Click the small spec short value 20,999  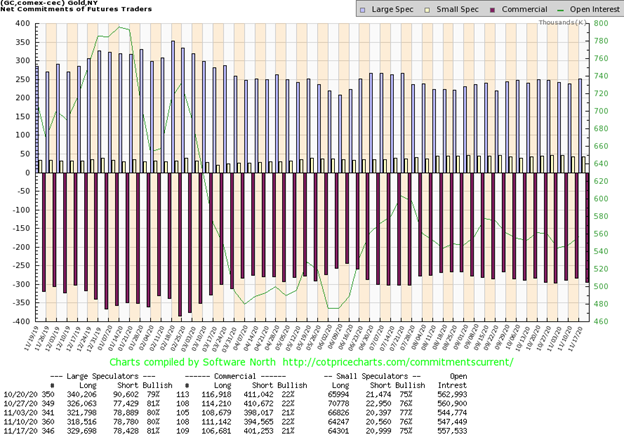(378, 431)
